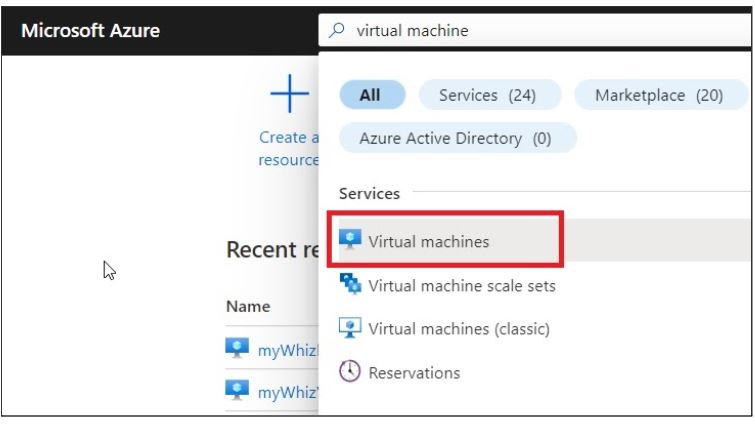Filter results by Services (24)

tap(490, 95)
